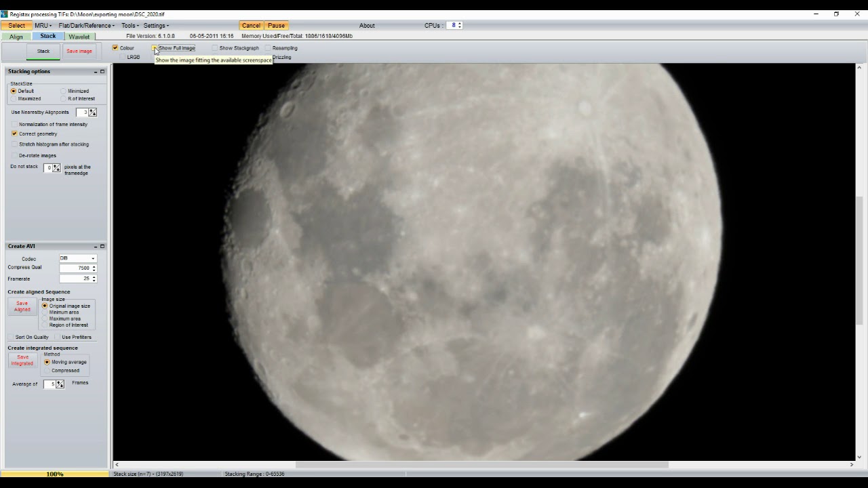Image resolution: width=868 pixels, height=488 pixels.
Task: Click Do not stack pixels spinner arrows
Action: coord(56,168)
